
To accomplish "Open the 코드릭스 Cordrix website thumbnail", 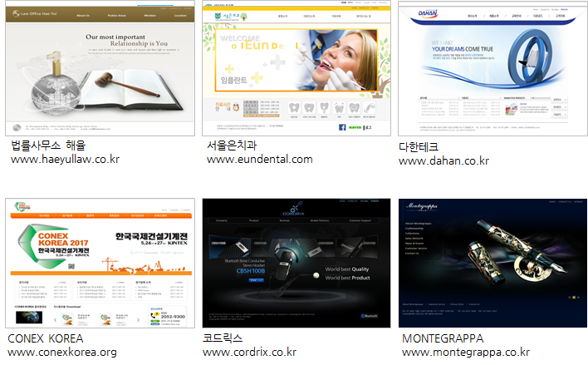I will click(x=296, y=264).
